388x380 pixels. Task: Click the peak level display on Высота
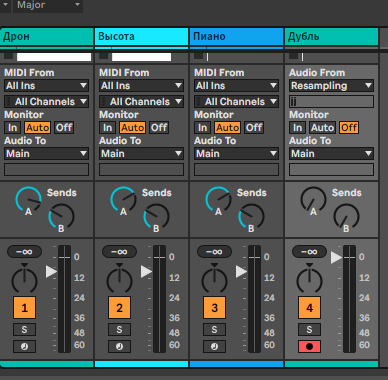(119, 252)
